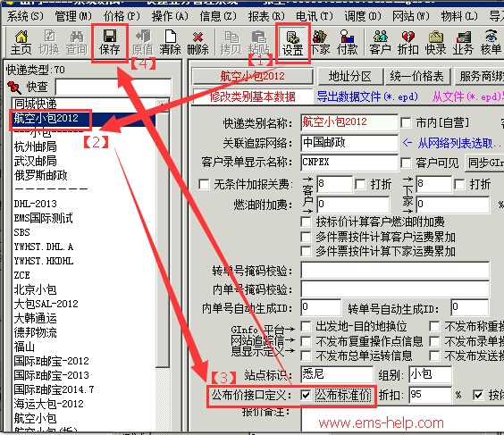
Task: Open the 报表(R) menu
Action: pos(266,16)
